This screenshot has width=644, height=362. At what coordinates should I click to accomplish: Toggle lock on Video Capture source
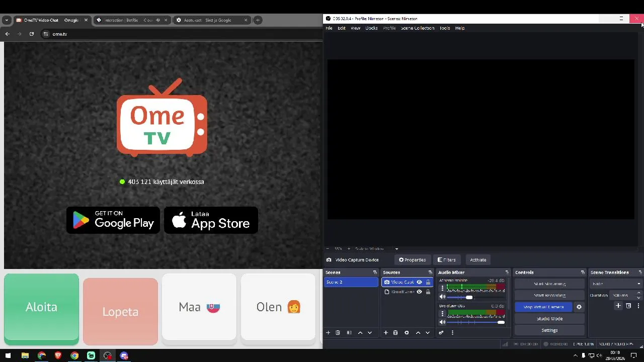click(x=428, y=282)
